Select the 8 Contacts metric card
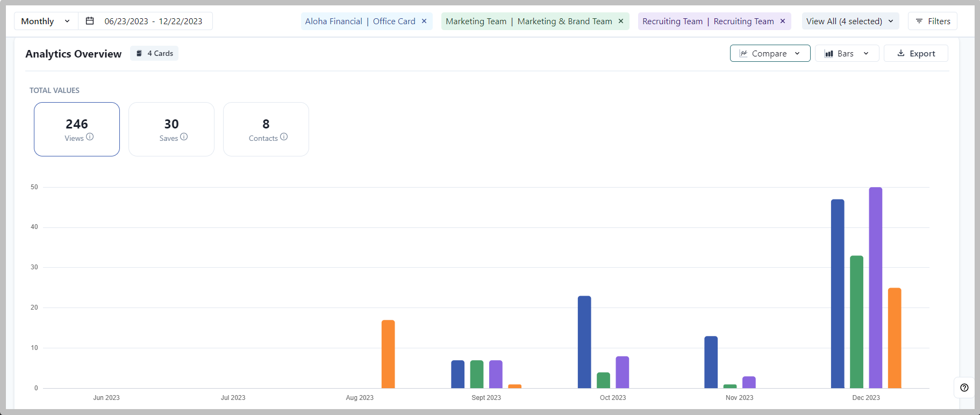The height and width of the screenshot is (415, 980). pyautogui.click(x=266, y=129)
